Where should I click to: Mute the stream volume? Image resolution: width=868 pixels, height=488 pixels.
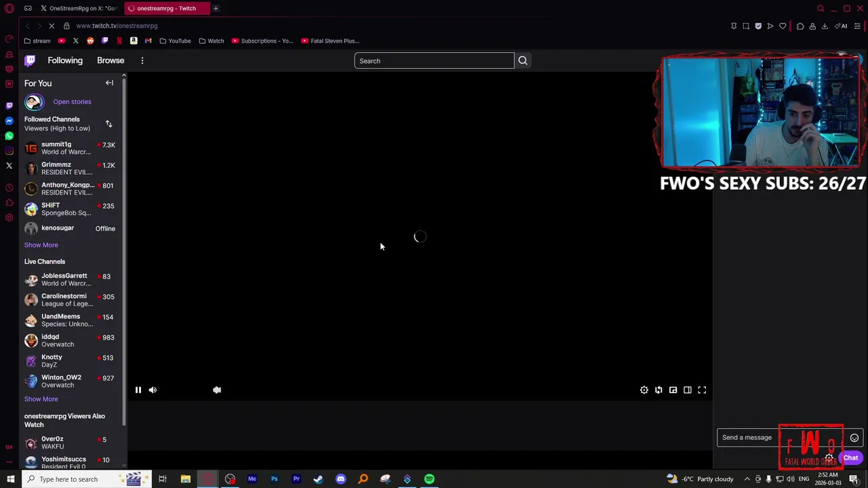point(153,390)
